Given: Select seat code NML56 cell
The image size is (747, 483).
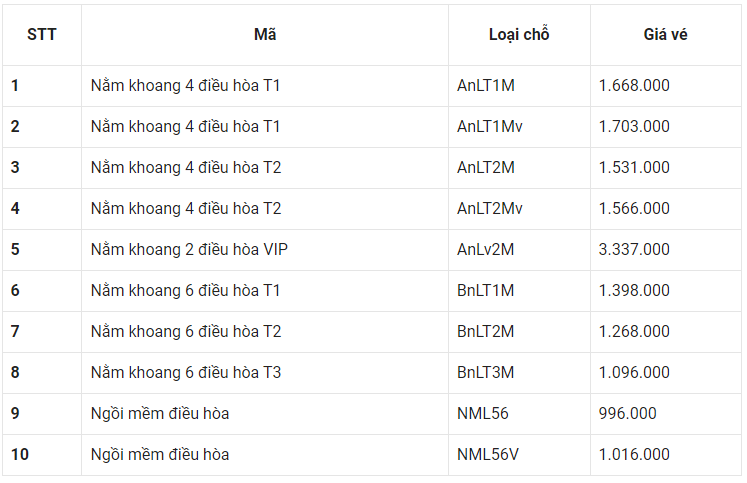Looking at the screenshot, I should click(x=480, y=414).
